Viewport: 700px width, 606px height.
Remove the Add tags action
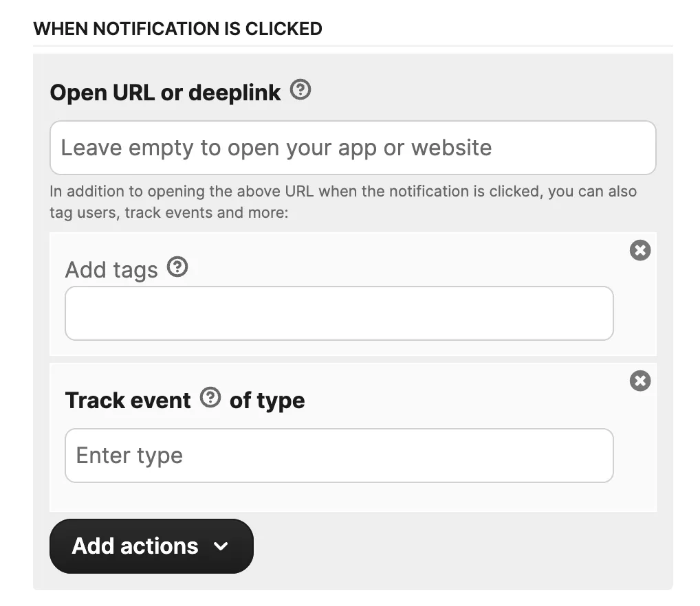(640, 250)
